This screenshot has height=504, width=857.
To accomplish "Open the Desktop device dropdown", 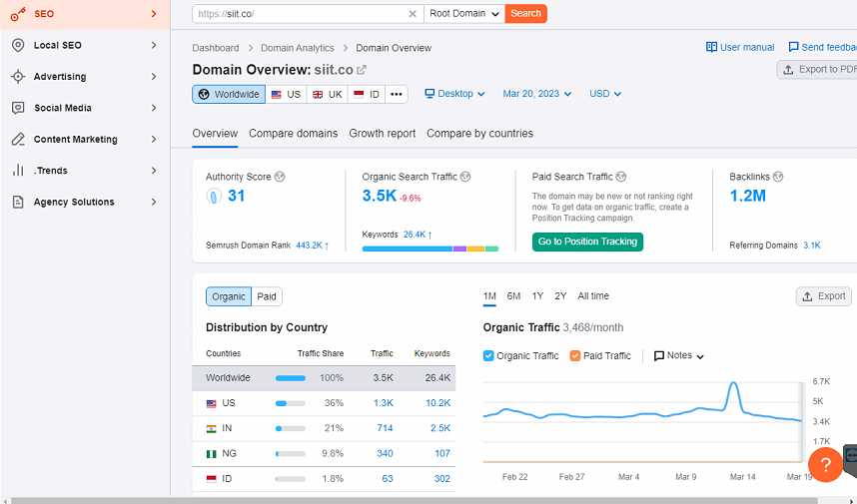I will 454,94.
